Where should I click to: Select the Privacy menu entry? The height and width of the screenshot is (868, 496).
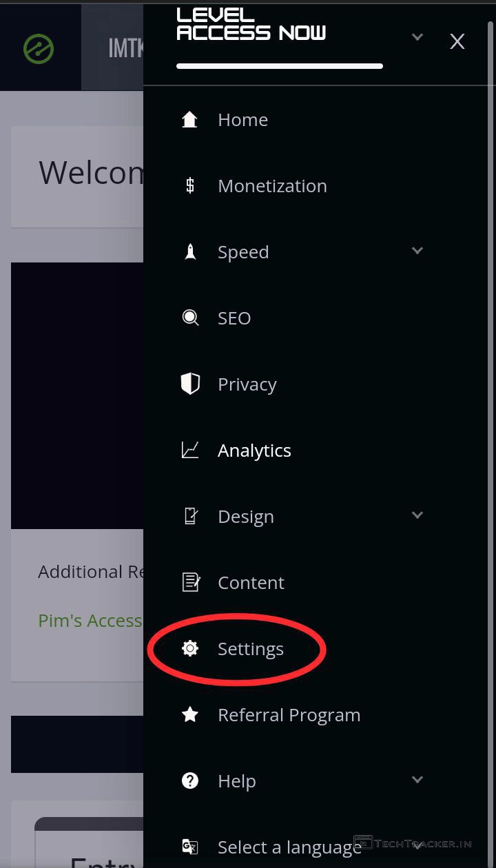pyautogui.click(x=247, y=384)
